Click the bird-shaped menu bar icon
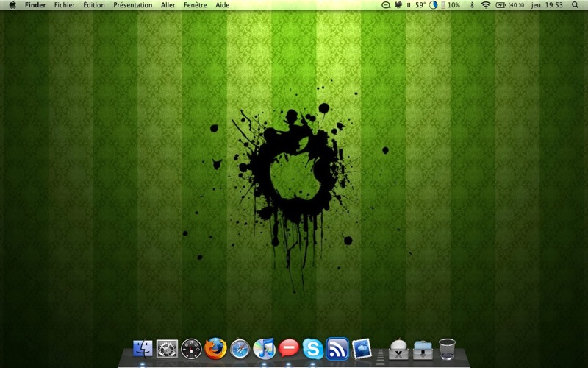Viewport: 588px width, 368px height. [x=398, y=5]
